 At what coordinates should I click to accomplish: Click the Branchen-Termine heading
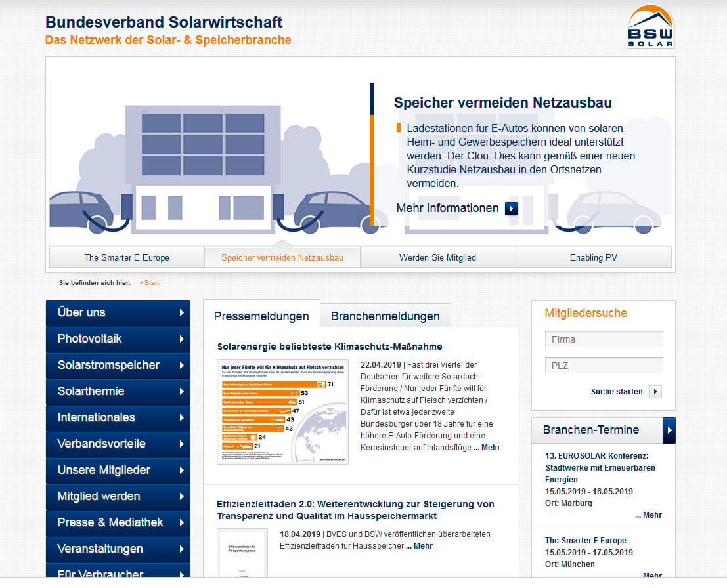(x=590, y=430)
